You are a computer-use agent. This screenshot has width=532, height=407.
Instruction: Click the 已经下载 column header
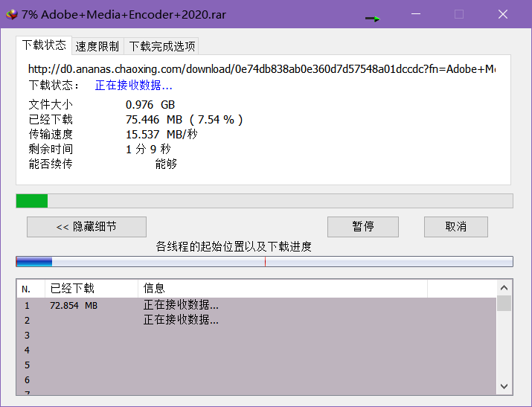pos(92,289)
